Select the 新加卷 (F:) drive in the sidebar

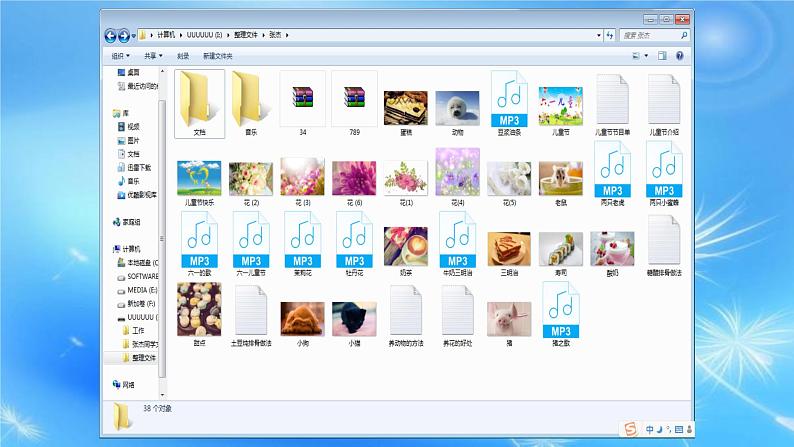tap(136, 304)
